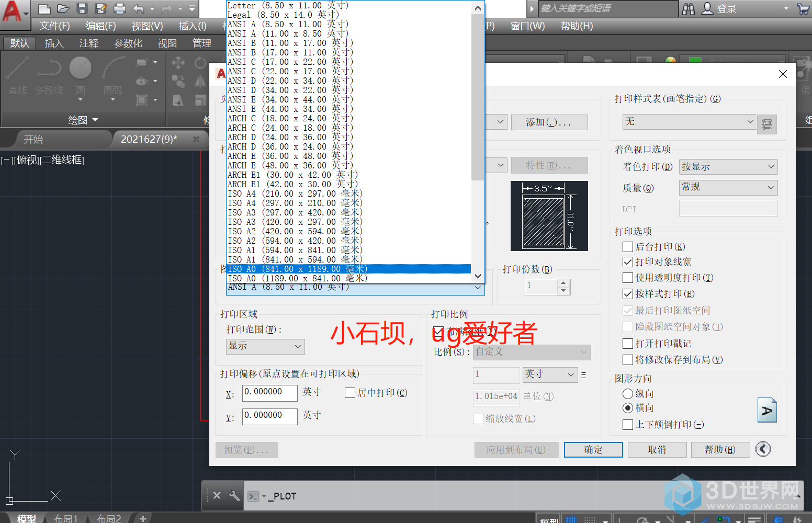Click the landscape orientation preview icon
Viewport: 812px width, 523px height.
(x=767, y=410)
